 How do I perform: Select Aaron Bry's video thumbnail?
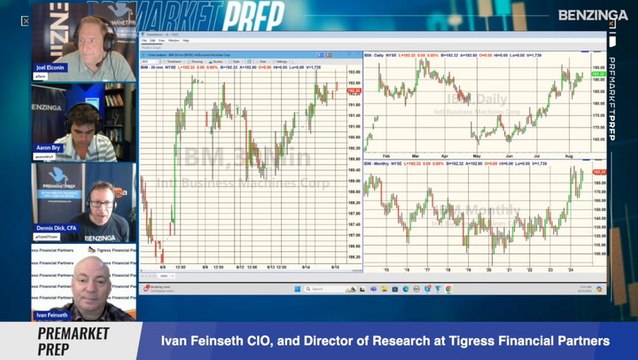84,122
